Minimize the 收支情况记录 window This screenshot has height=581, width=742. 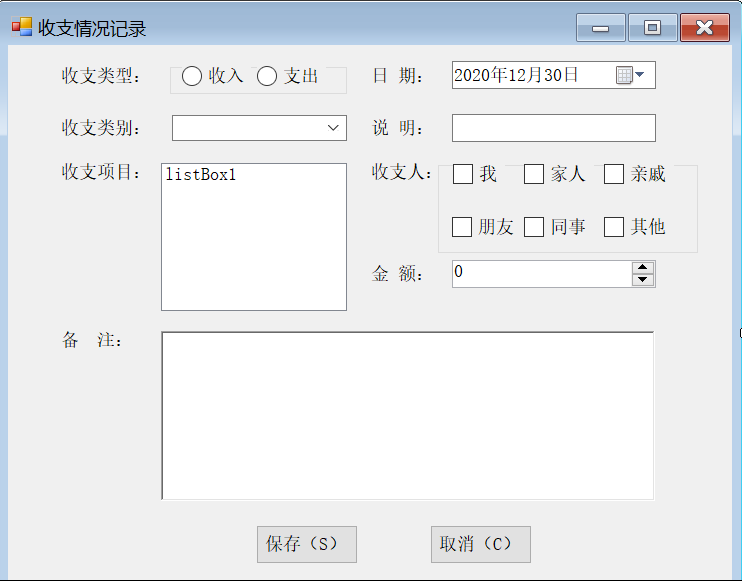point(601,28)
